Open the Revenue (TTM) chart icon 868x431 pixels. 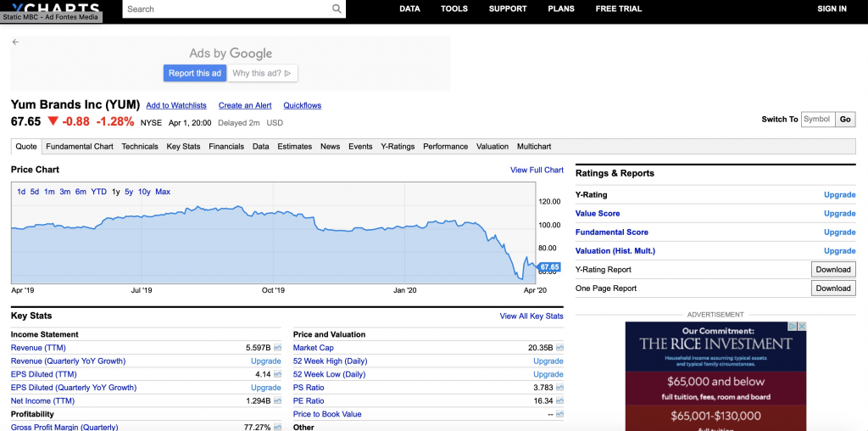pos(277,348)
